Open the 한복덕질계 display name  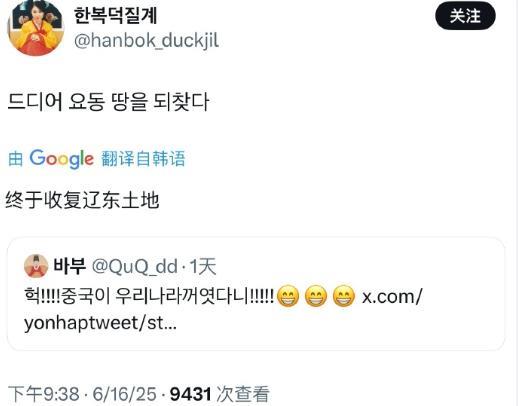115,15
